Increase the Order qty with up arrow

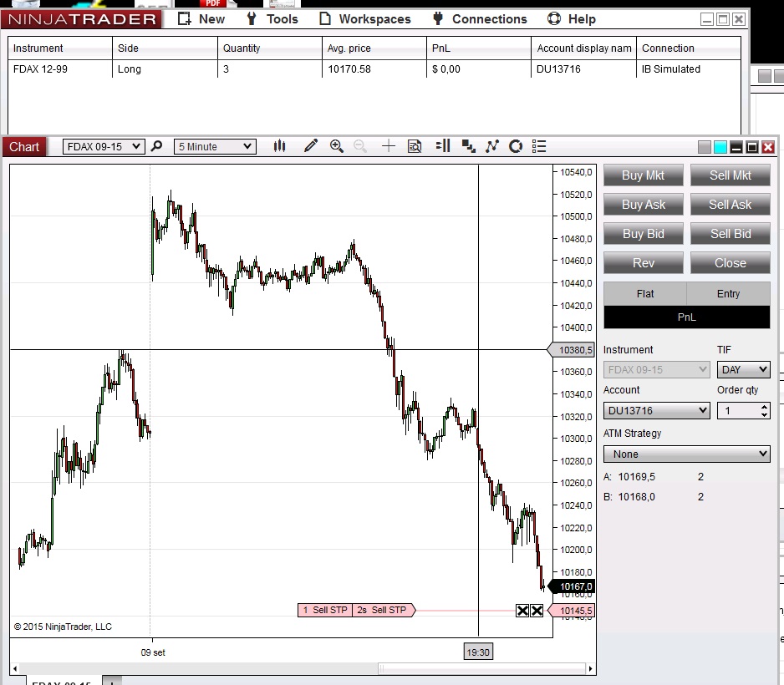coord(764,407)
